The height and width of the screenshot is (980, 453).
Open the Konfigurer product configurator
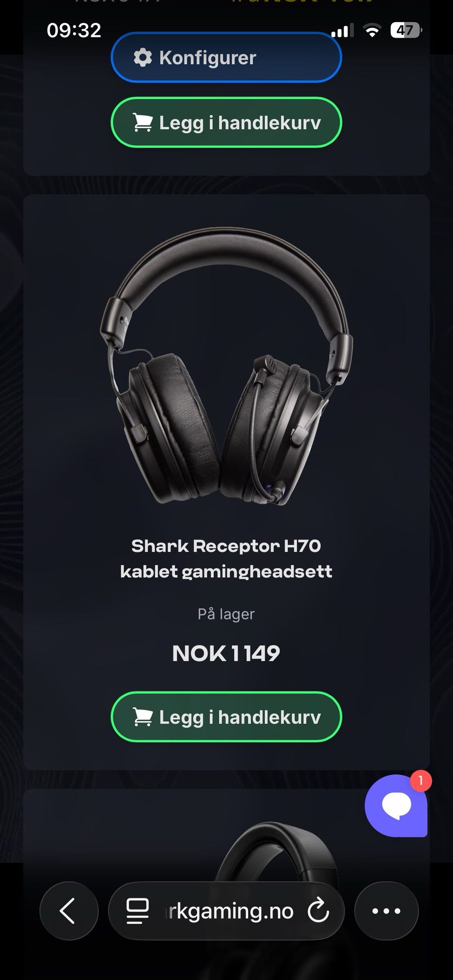(226, 58)
